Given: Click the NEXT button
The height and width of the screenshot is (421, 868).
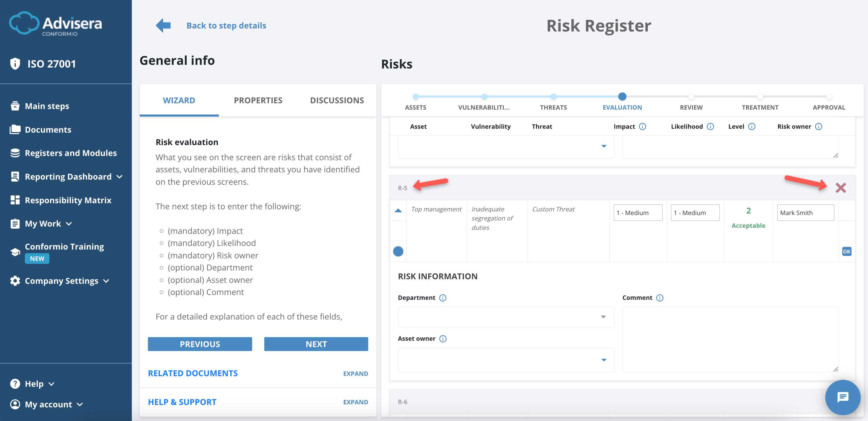Looking at the screenshot, I should tap(316, 344).
